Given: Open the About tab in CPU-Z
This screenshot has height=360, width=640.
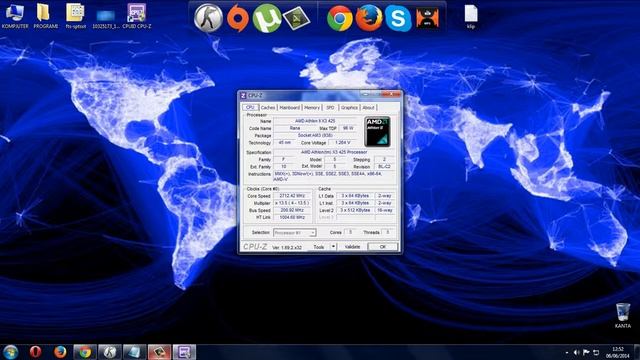Looking at the screenshot, I should [368, 107].
